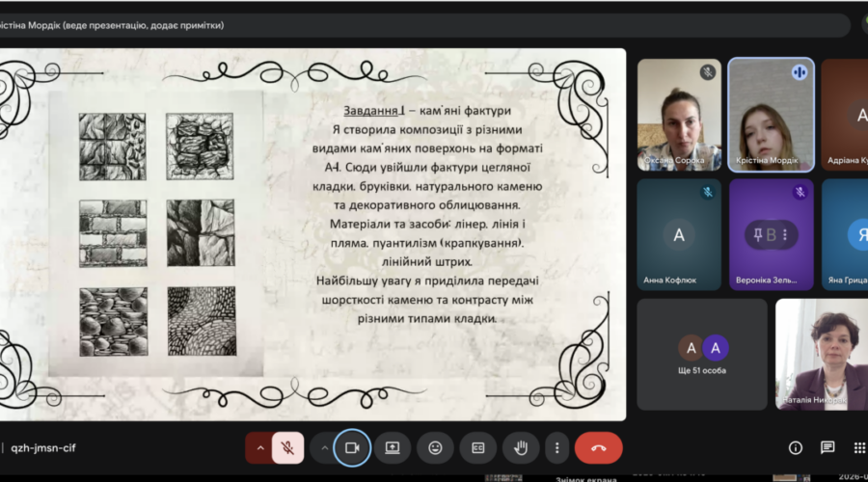The image size is (868, 482).
Task: Leave the call with the red hang-up button
Action: 598,447
